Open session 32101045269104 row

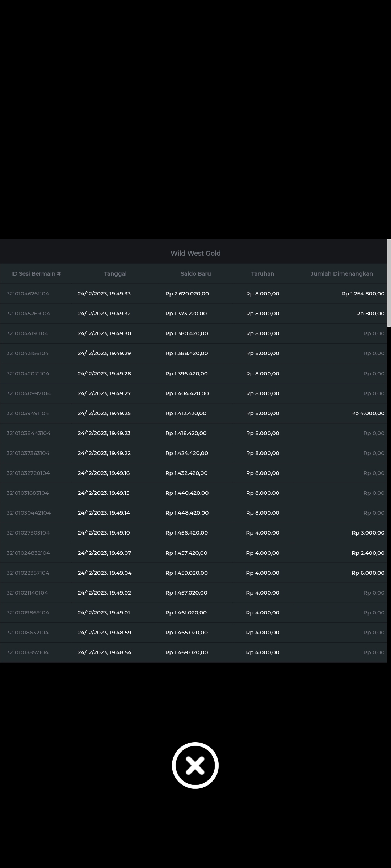[193, 314]
